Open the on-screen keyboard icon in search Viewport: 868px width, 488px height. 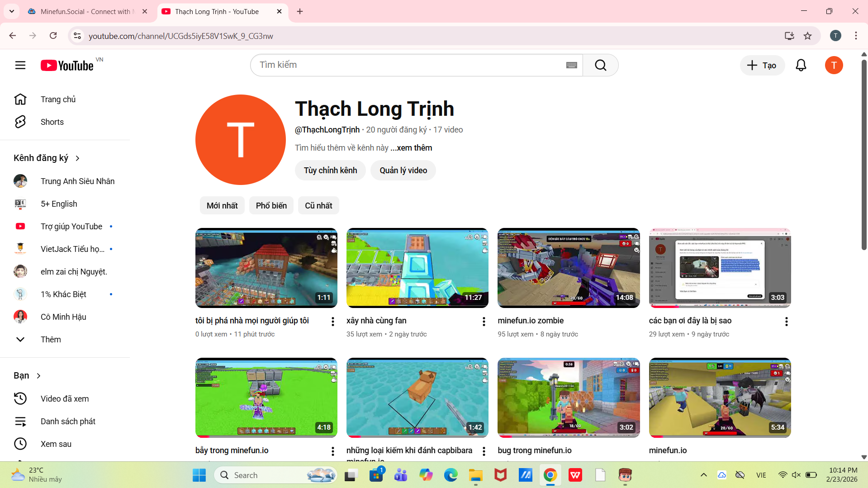571,65
